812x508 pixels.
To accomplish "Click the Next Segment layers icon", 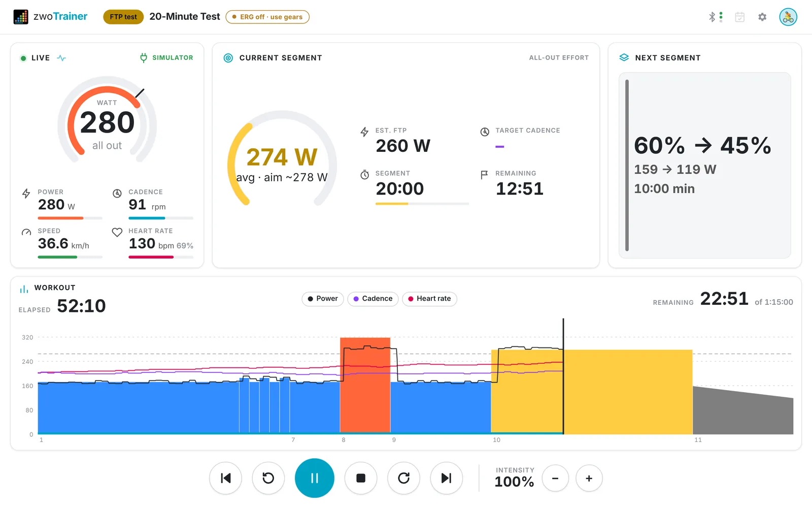I will [x=624, y=58].
